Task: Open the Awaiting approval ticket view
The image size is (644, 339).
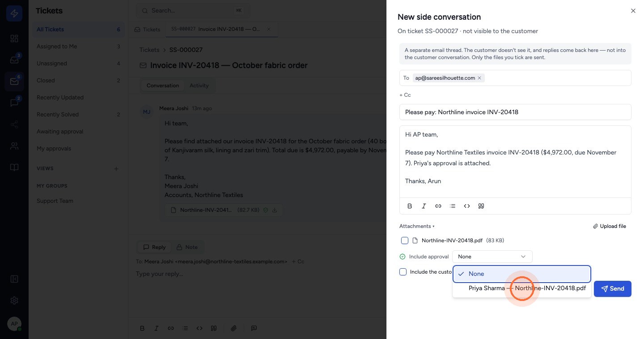Action: pos(60,132)
